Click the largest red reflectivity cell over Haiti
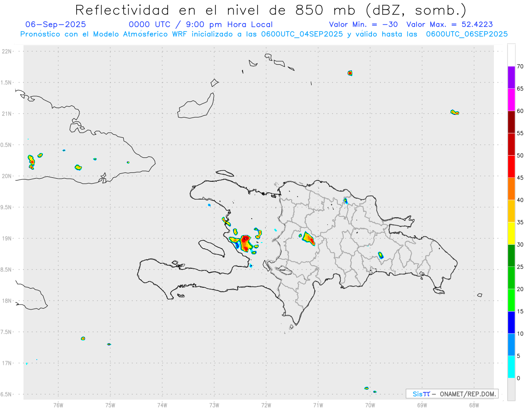The height and width of the screenshot is (411, 532). click(x=245, y=243)
